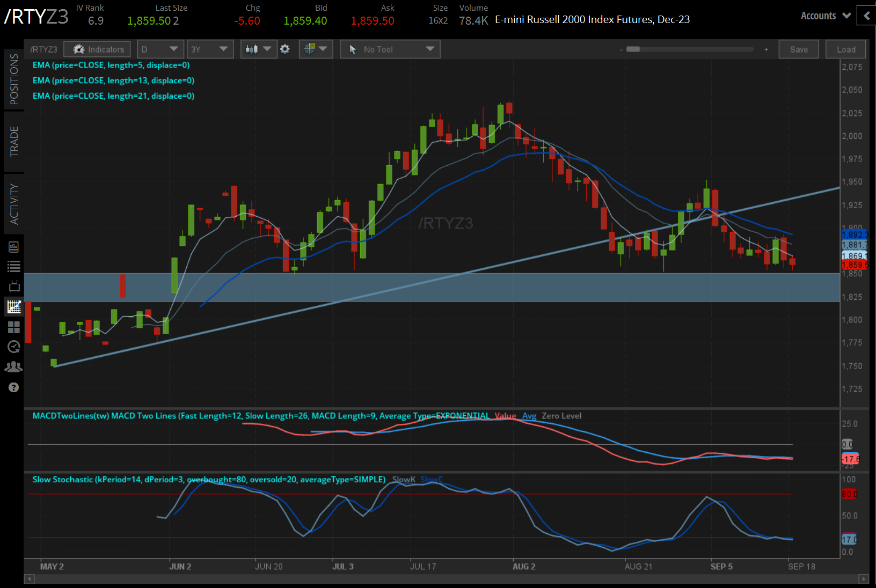Collapse the chart panel with the arrow
Screen dimensions: 876x588
click(866, 16)
